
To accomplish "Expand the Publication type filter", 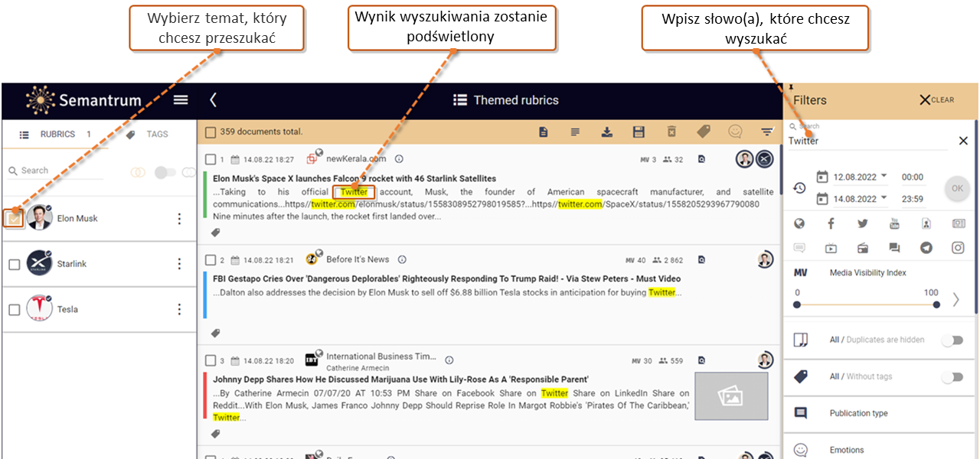I will [x=878, y=413].
